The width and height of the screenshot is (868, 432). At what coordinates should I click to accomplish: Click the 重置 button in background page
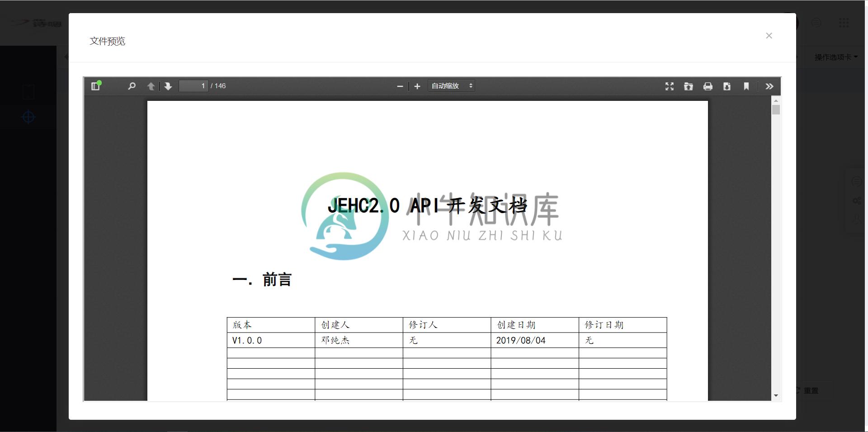(x=807, y=390)
